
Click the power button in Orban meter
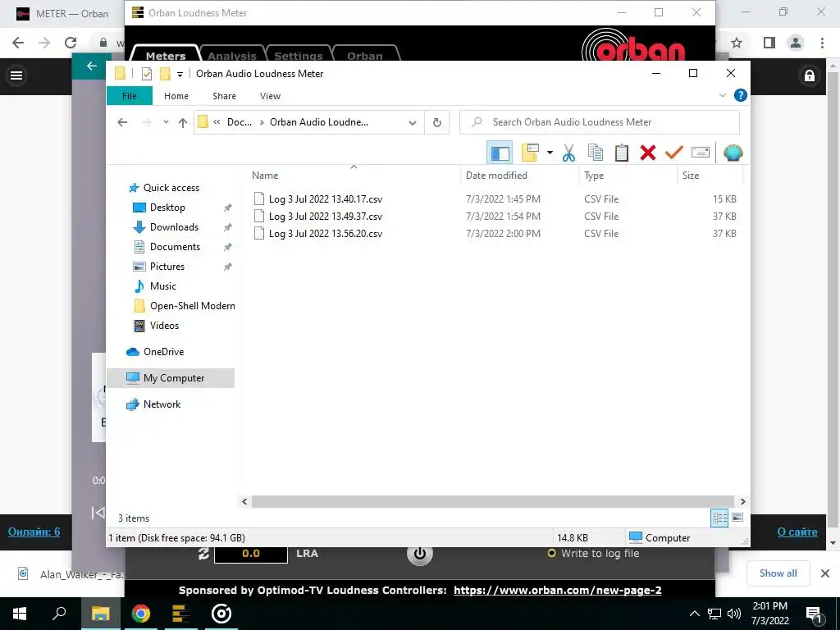point(419,554)
